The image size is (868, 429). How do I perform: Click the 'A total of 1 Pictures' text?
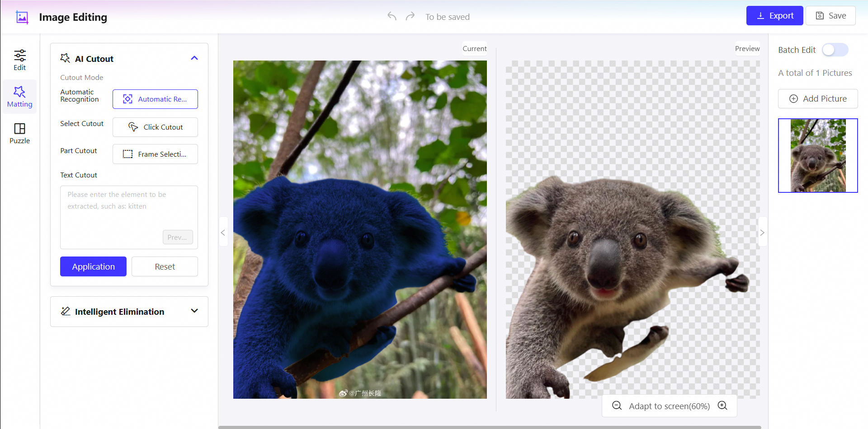click(815, 73)
